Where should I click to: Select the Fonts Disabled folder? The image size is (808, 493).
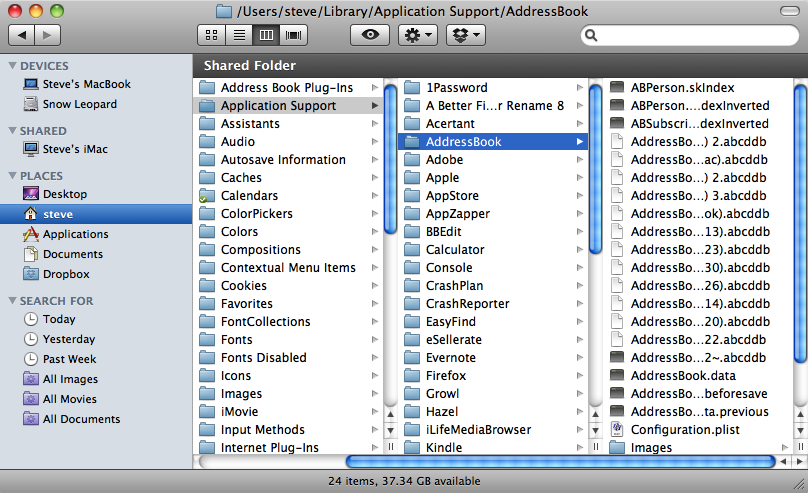point(289,358)
